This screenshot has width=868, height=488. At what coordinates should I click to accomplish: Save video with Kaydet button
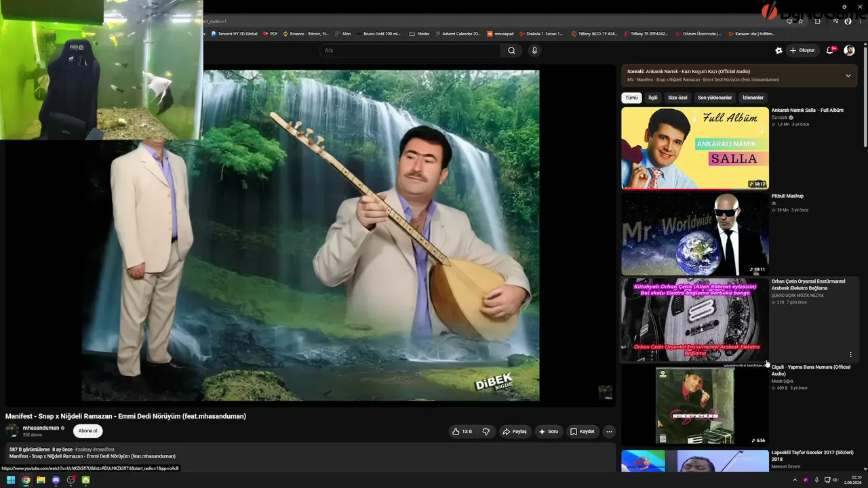582,432
